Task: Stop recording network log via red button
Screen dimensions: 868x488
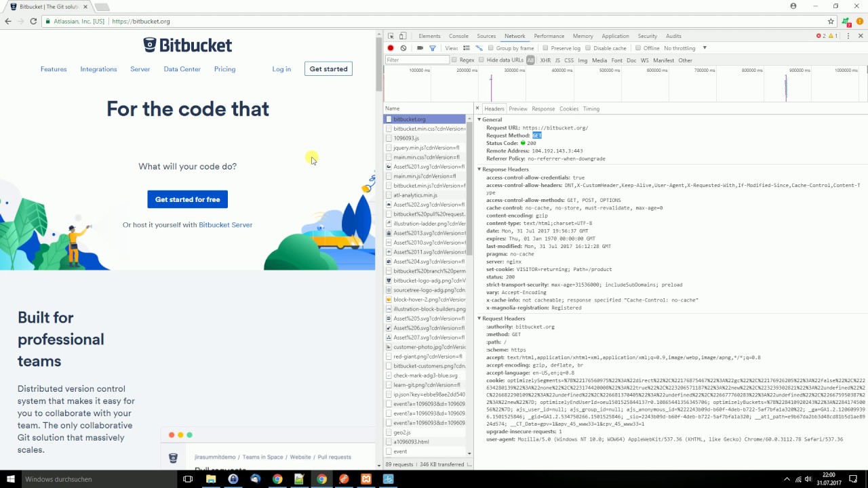Action: coord(391,48)
